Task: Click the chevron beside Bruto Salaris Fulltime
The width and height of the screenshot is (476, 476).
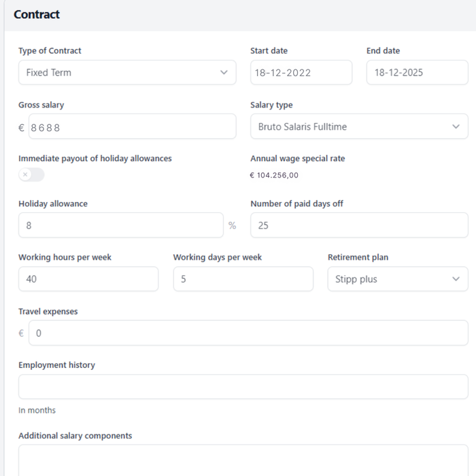Action: 456,126
